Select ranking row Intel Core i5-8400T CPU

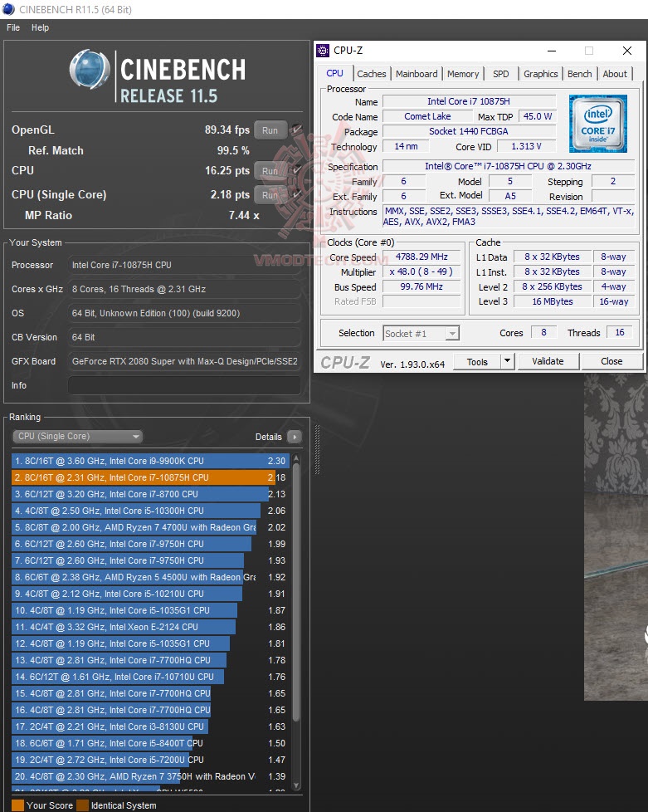pos(150,743)
